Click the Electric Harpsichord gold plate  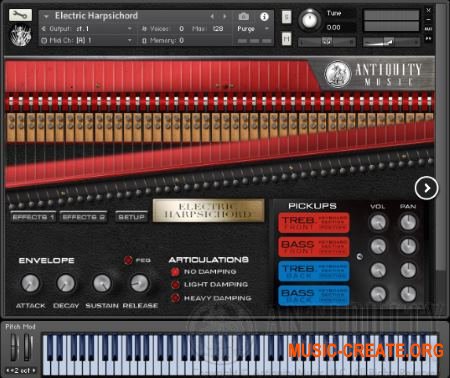(x=208, y=211)
